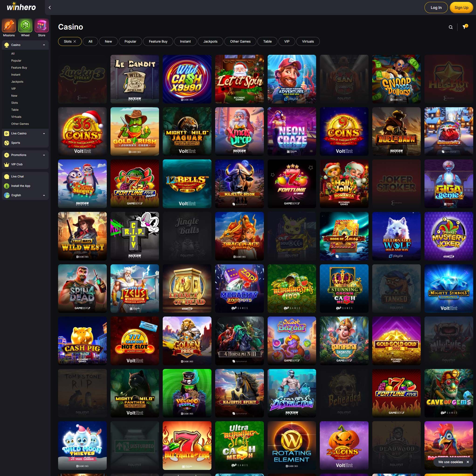476x476 pixels.
Task: Open Jackpots in sidebar
Action: pyautogui.click(x=17, y=82)
